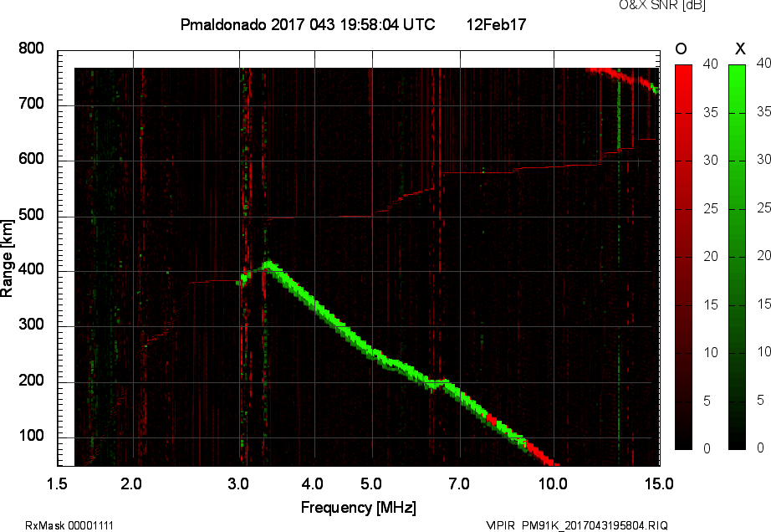Click the 600 km range tick label

(x=32, y=159)
